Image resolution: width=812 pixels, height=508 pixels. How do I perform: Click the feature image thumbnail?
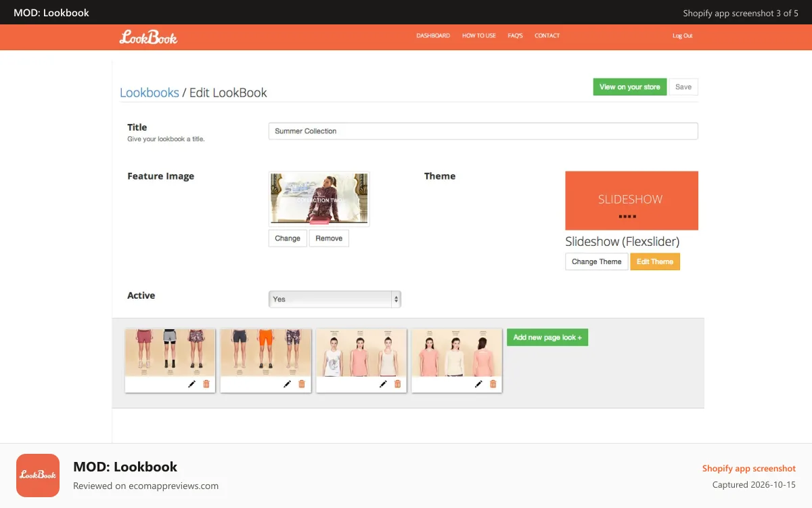coord(319,198)
